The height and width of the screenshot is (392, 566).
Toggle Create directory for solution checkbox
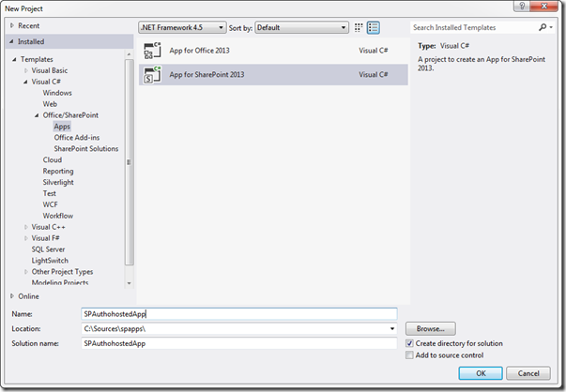tap(409, 343)
